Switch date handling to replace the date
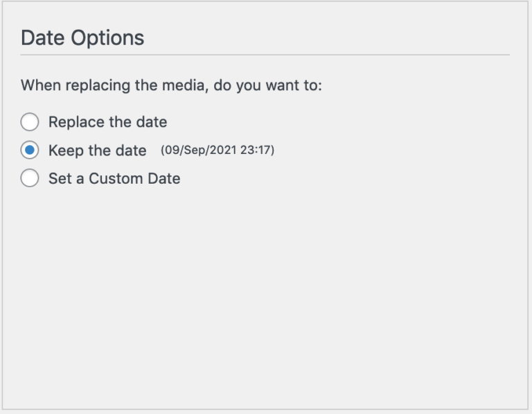 [30, 123]
